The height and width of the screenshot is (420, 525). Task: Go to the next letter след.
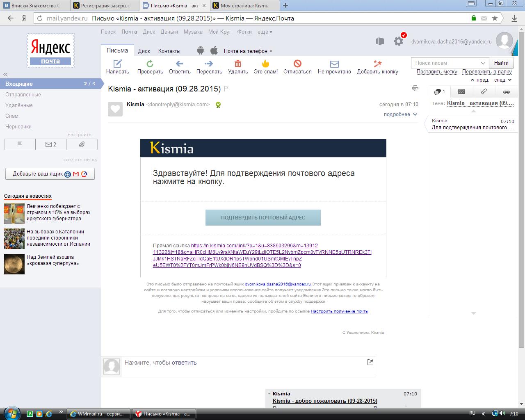coord(503,80)
